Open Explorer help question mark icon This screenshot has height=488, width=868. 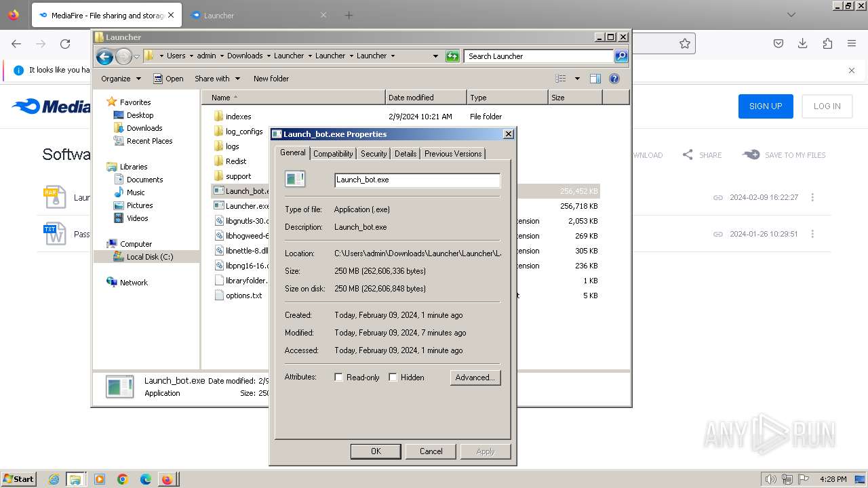pyautogui.click(x=614, y=79)
